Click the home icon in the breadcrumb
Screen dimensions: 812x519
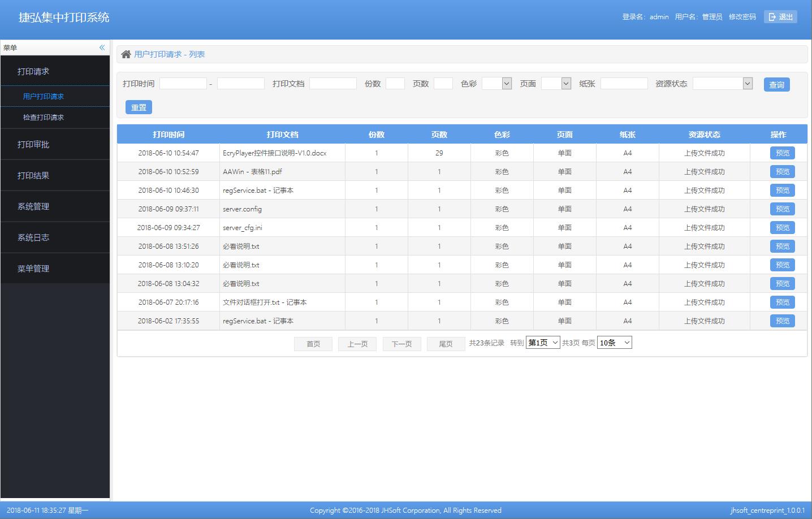(x=126, y=54)
